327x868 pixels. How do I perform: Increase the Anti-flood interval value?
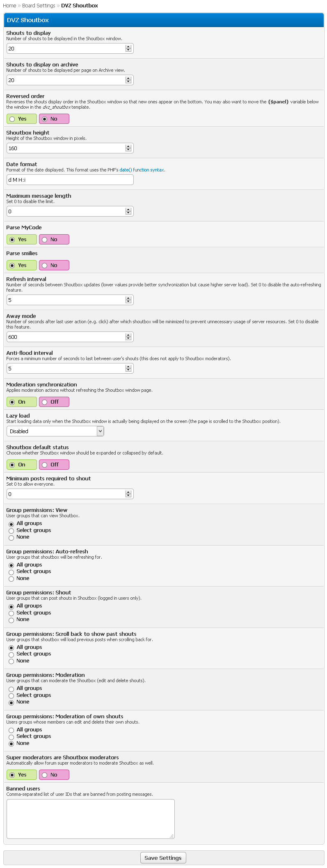coord(128,367)
